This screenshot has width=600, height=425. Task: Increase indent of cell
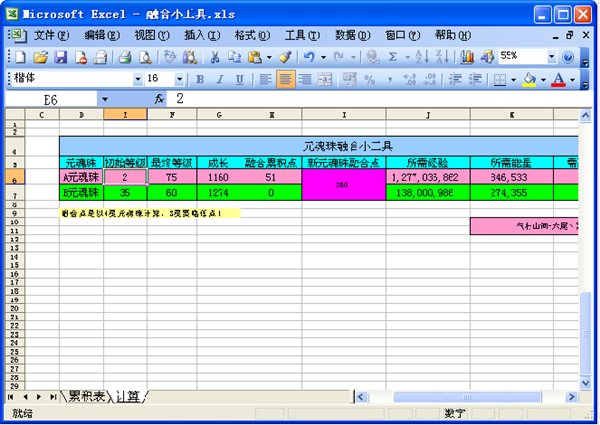point(475,80)
